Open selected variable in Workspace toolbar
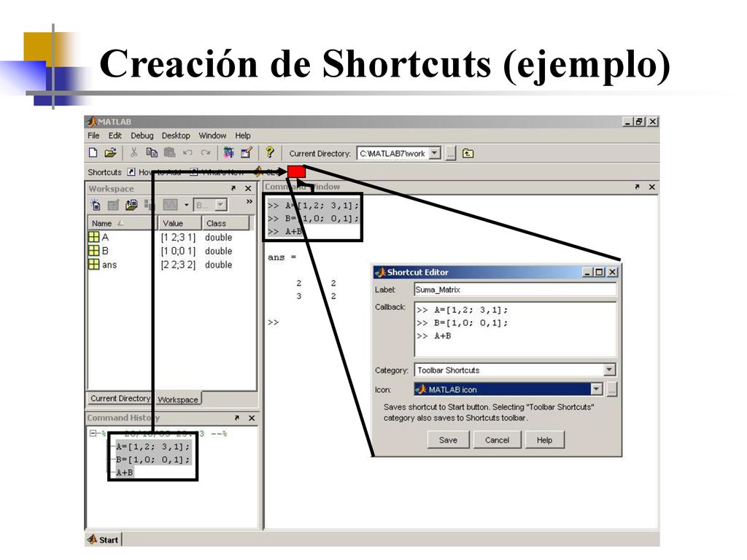Image resolution: width=747 pixels, height=560 pixels. point(113,205)
